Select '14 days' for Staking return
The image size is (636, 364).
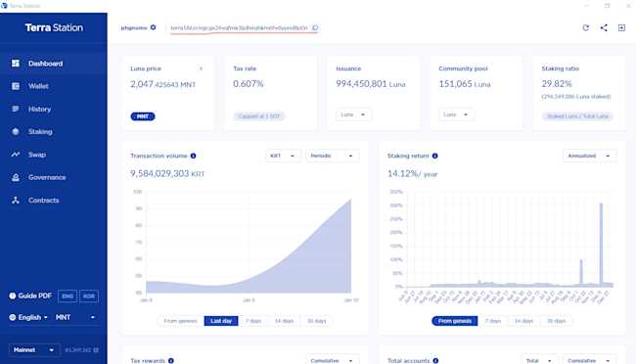(x=523, y=321)
